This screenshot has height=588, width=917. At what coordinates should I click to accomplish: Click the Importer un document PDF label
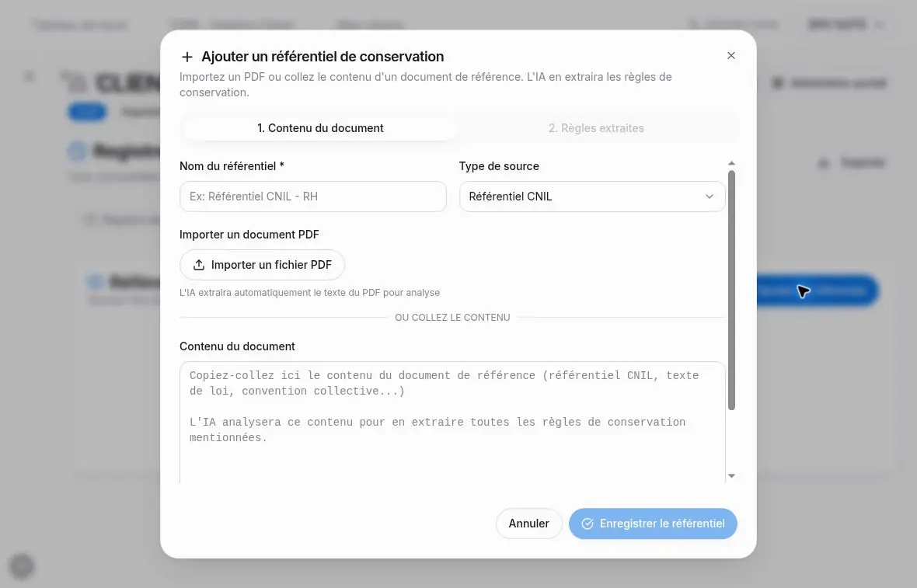pos(249,235)
